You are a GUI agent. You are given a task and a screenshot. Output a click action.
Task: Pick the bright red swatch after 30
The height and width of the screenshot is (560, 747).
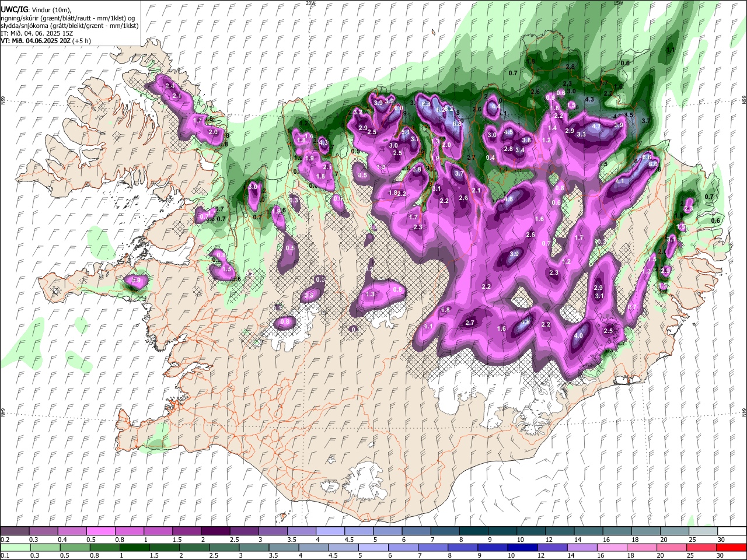tap(732, 547)
